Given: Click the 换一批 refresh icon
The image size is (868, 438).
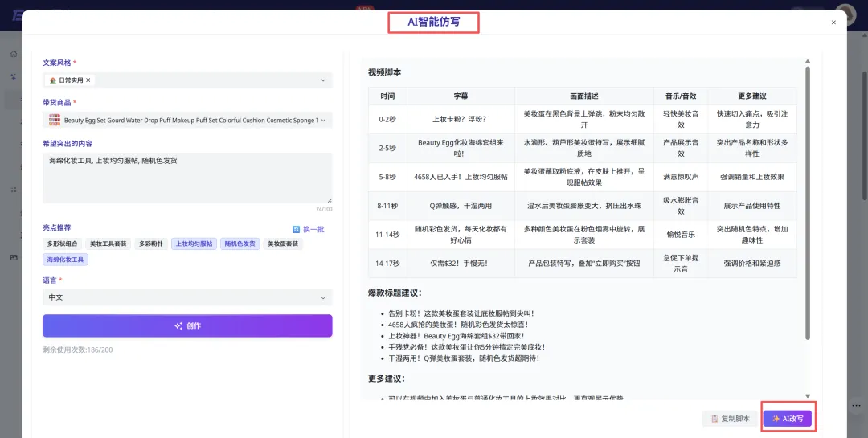Looking at the screenshot, I should (296, 229).
